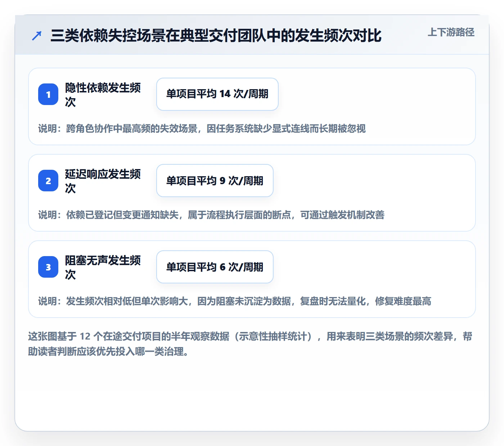
Task: Click the number 2 badge
Action: coord(48,181)
